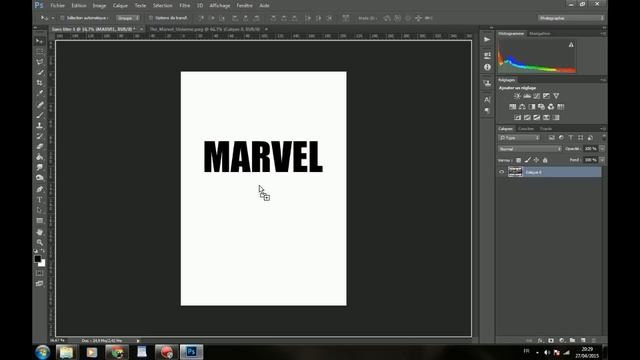This screenshot has height=360, width=640.
Task: Select the Rectangular Marquee tool
Action: [x=39, y=51]
